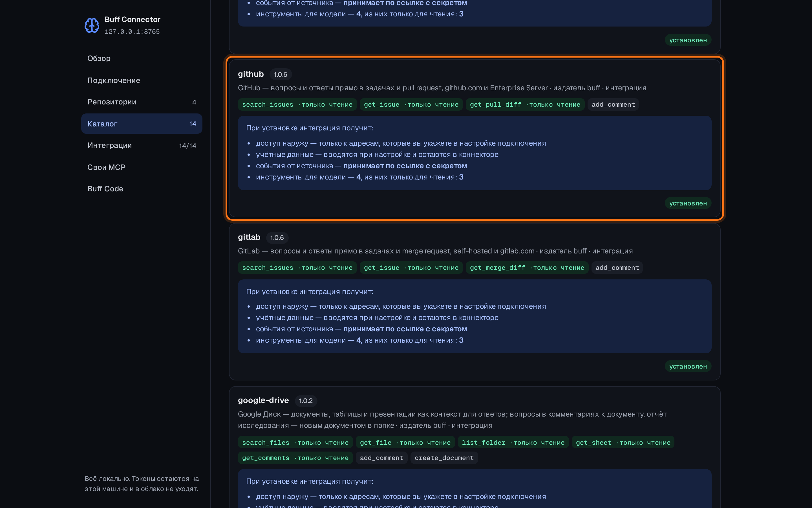Click the create_document tool tag
Image resolution: width=812 pixels, height=508 pixels.
pyautogui.click(x=444, y=458)
